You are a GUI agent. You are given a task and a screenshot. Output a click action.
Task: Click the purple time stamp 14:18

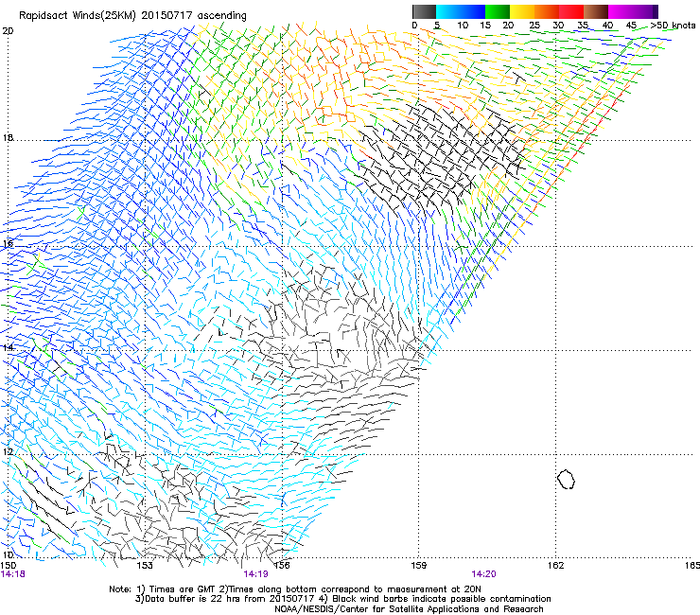(x=13, y=574)
